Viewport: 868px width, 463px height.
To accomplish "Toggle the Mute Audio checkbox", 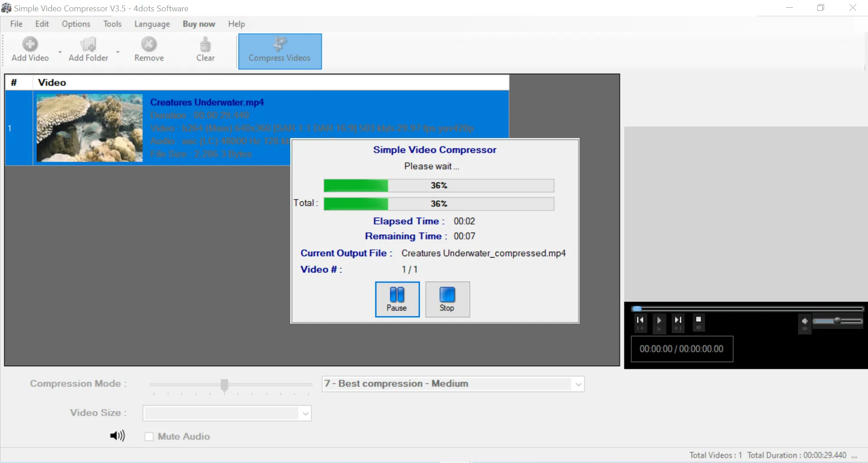I will (x=149, y=436).
